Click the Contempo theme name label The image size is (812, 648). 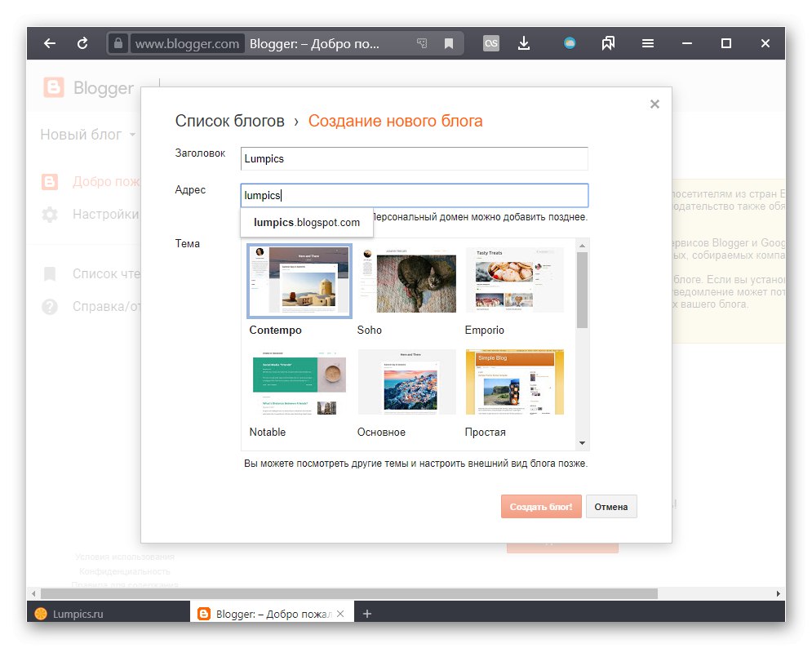pos(276,330)
